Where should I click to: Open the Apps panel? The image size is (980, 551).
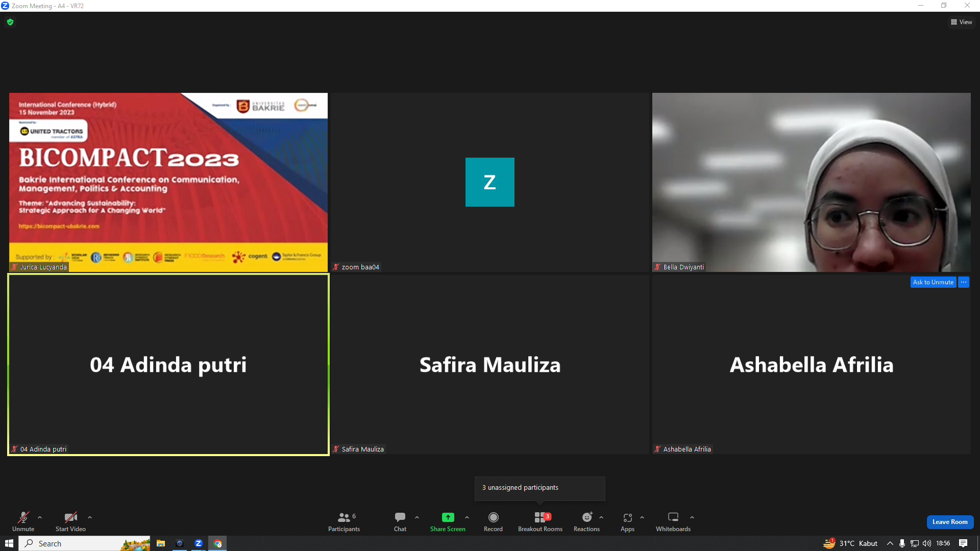[627, 521]
